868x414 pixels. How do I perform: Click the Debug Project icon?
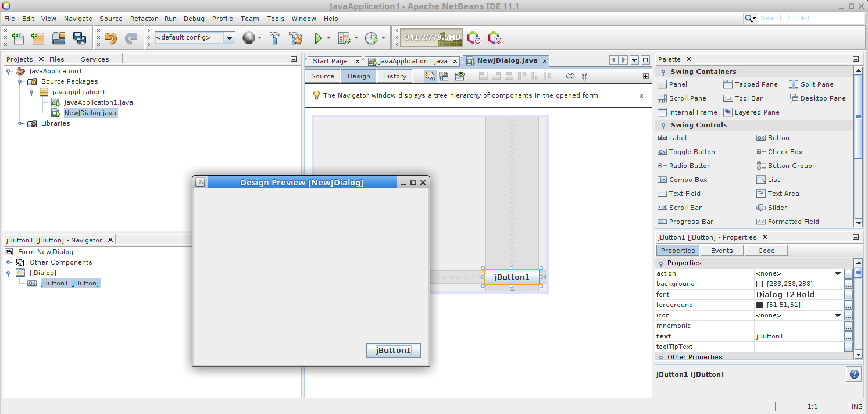pos(345,38)
